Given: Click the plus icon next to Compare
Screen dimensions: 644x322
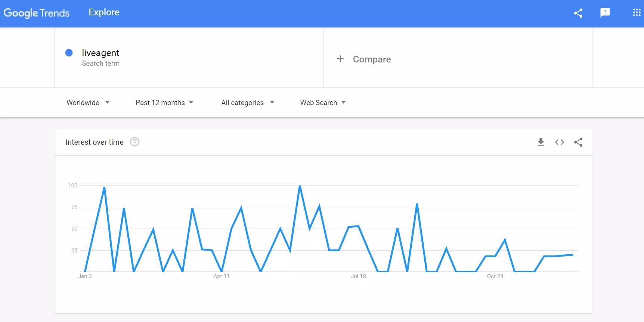Looking at the screenshot, I should pyautogui.click(x=340, y=59).
